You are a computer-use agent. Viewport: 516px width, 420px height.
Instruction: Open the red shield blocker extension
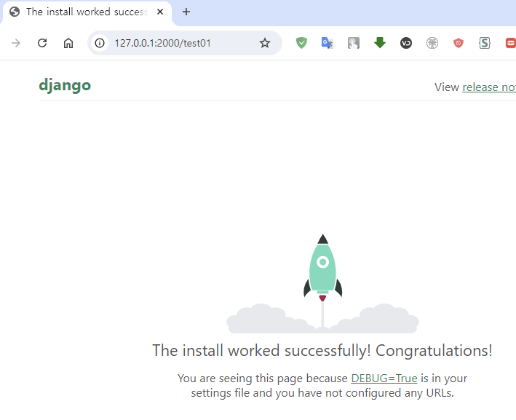459,43
